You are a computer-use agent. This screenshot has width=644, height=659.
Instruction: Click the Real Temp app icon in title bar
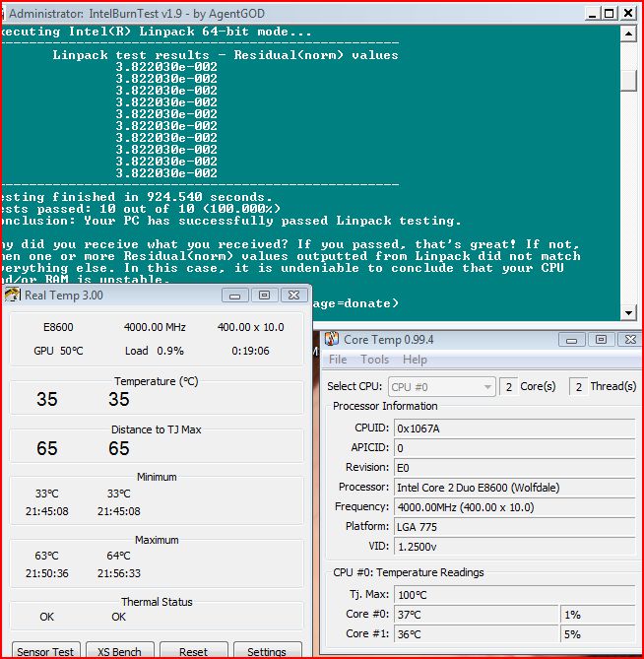click(12, 296)
